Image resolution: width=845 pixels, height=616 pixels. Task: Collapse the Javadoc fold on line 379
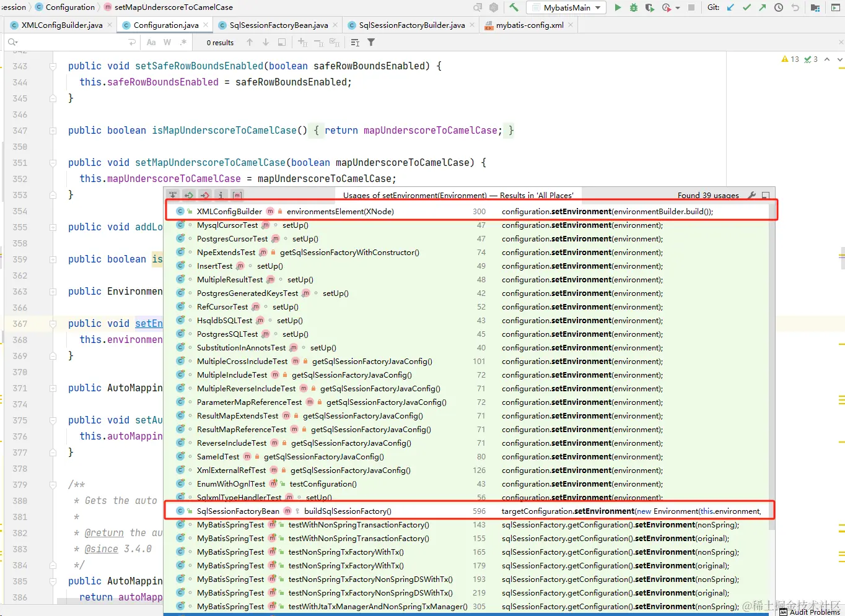pyautogui.click(x=53, y=485)
